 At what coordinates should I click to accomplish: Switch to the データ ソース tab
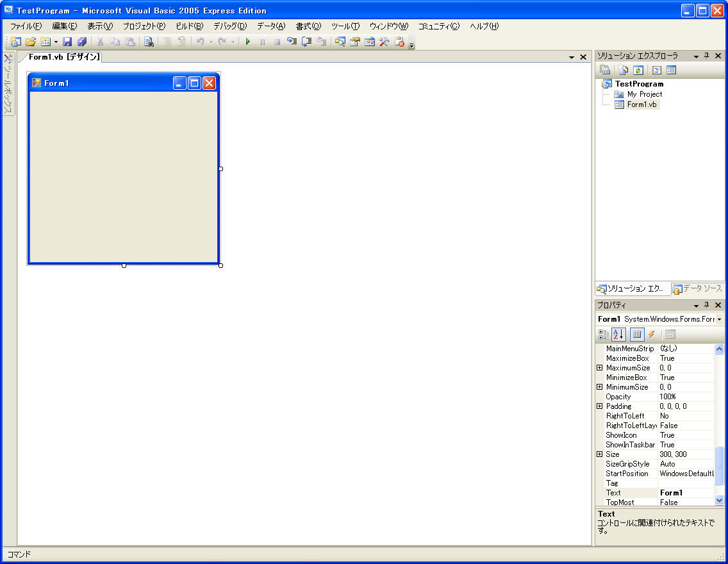[x=697, y=289]
